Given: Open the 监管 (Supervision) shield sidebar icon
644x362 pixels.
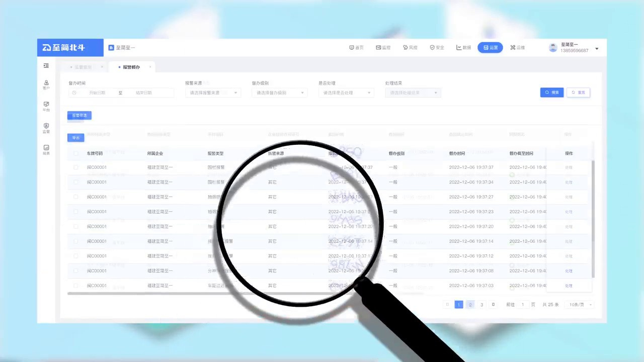Looking at the screenshot, I should [46, 128].
